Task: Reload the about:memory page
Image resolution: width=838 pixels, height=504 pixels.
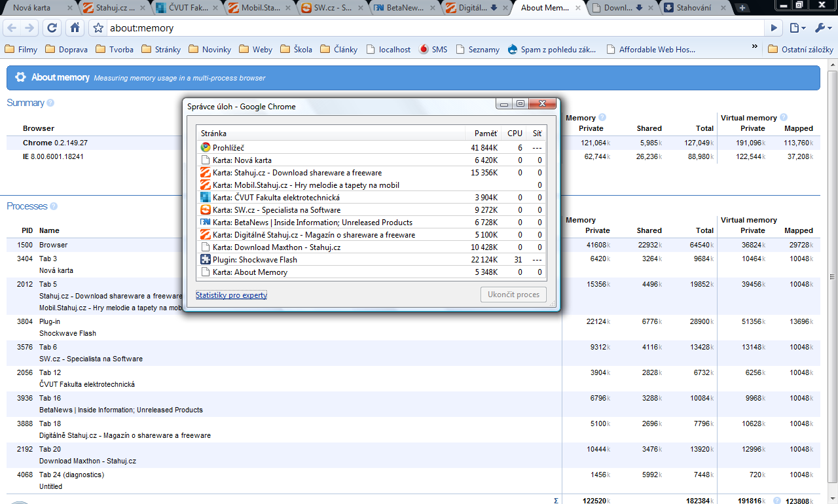Action: point(53,28)
